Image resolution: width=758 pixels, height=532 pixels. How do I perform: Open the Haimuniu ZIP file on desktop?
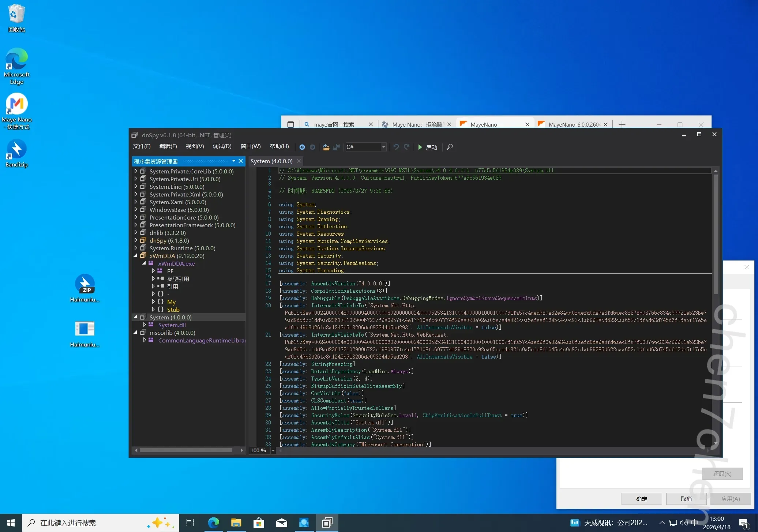[85, 284]
